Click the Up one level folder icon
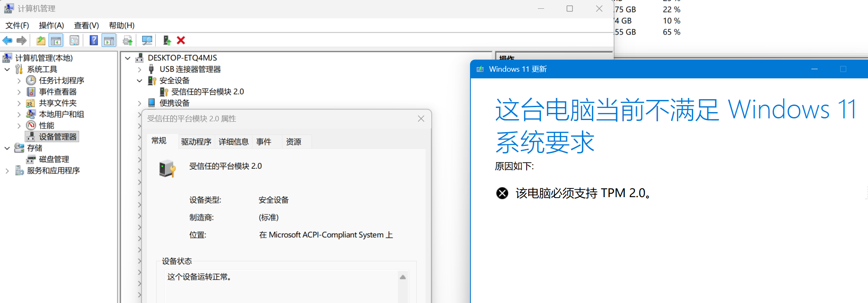868x303 pixels. pos(41,40)
